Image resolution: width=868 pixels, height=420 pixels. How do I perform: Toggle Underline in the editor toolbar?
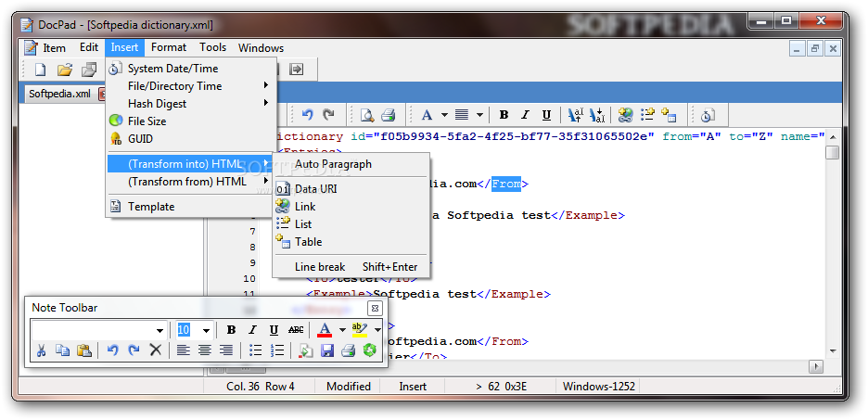click(546, 115)
